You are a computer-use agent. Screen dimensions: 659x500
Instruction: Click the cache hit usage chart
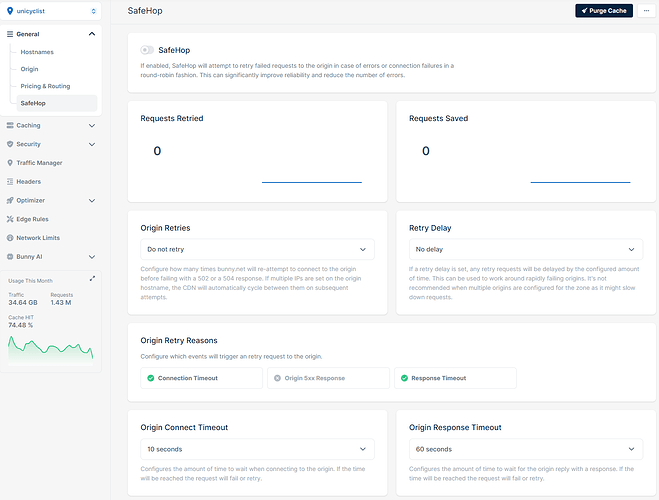tap(50, 350)
